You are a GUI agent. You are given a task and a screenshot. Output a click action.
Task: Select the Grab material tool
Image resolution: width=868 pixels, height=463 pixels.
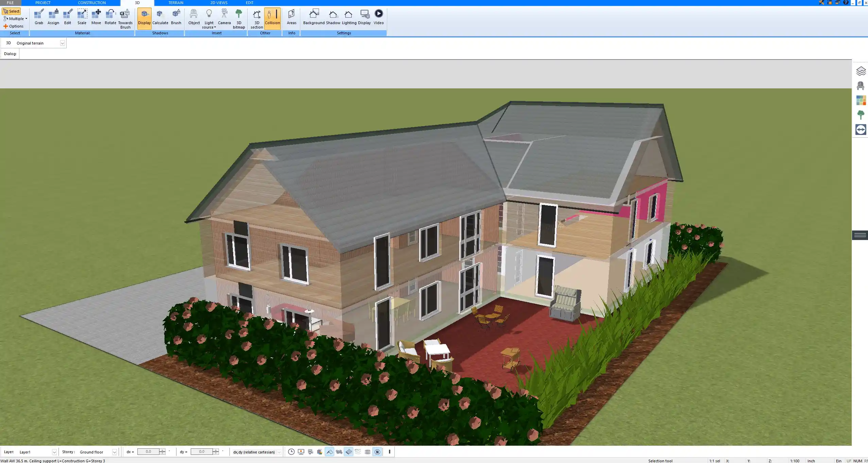pos(39,17)
